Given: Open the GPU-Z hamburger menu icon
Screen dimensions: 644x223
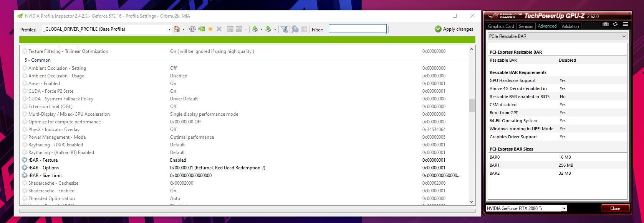Looking at the screenshot, I should click(625, 24).
